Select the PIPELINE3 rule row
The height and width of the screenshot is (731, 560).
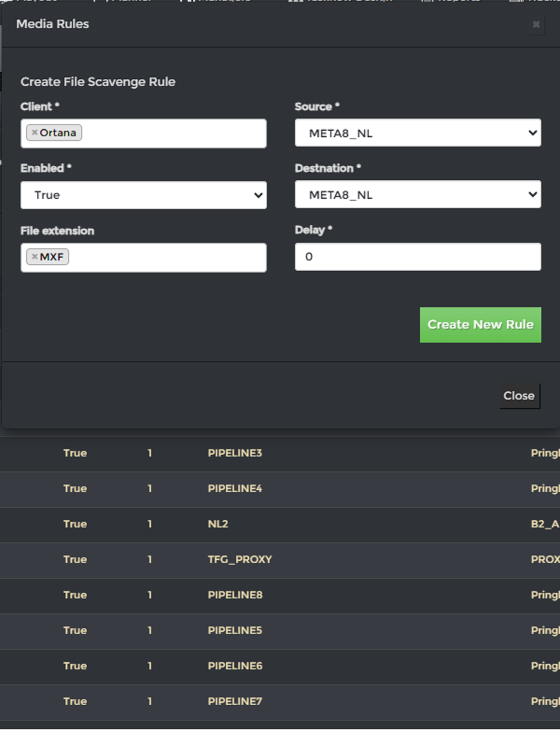tap(235, 453)
